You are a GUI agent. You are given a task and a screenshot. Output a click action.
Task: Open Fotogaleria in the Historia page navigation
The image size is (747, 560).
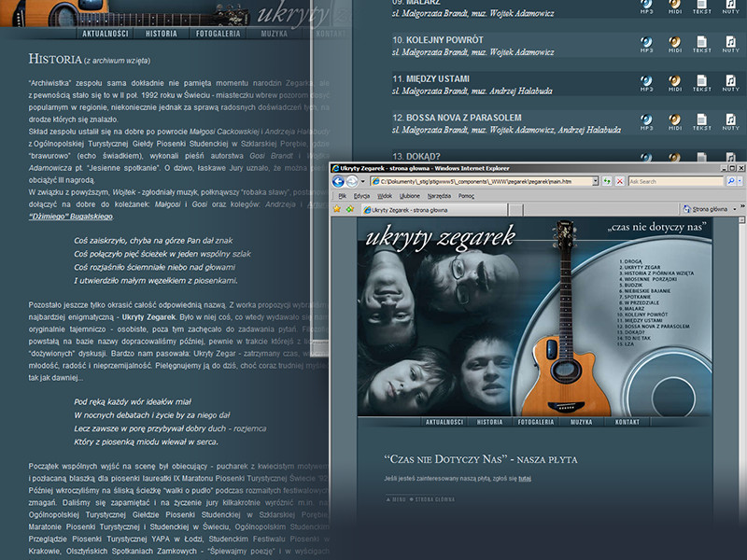(218, 34)
